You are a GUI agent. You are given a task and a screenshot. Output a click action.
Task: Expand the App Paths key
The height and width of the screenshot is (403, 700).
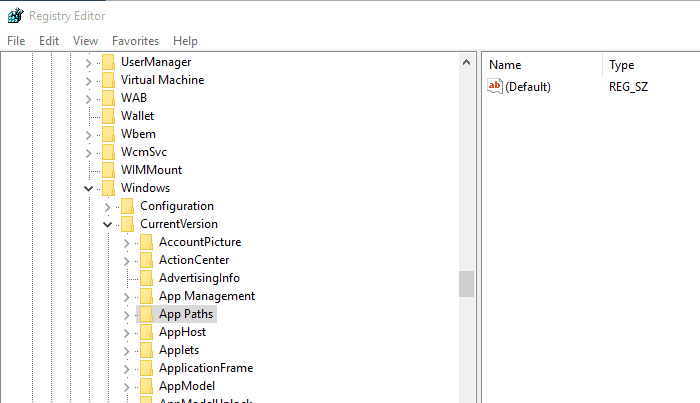point(127,315)
